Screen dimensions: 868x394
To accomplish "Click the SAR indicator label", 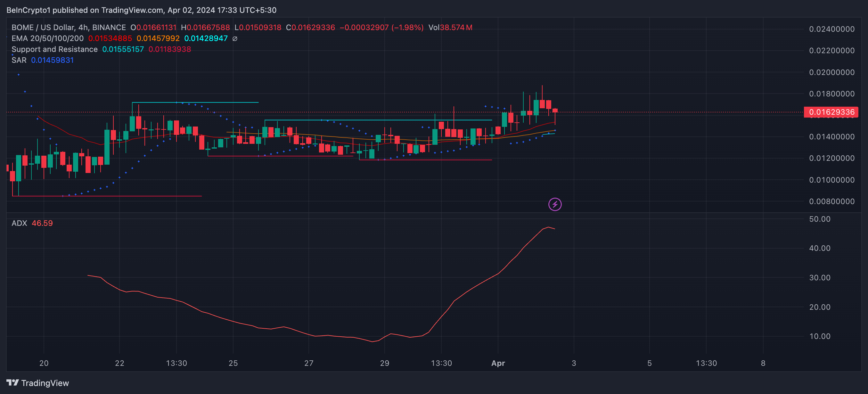I will point(19,60).
